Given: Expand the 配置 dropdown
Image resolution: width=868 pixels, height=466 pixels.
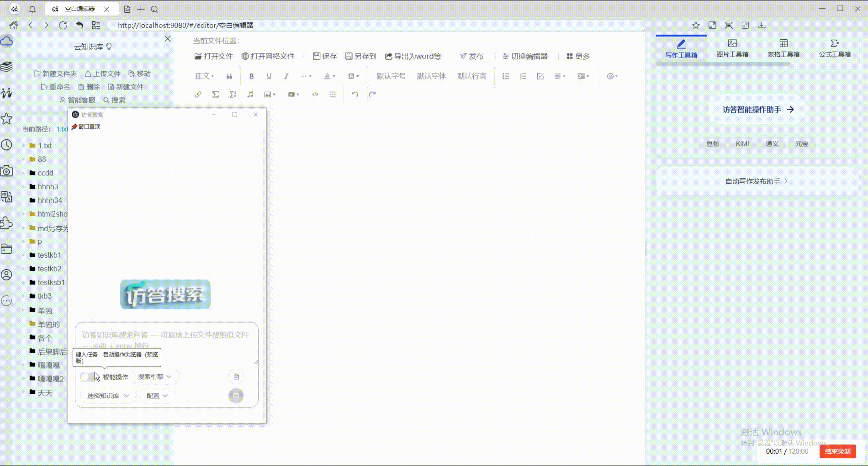Looking at the screenshot, I should [x=157, y=396].
